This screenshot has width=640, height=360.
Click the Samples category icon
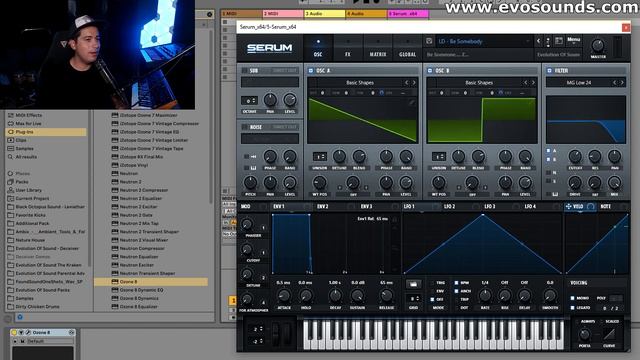11,149
